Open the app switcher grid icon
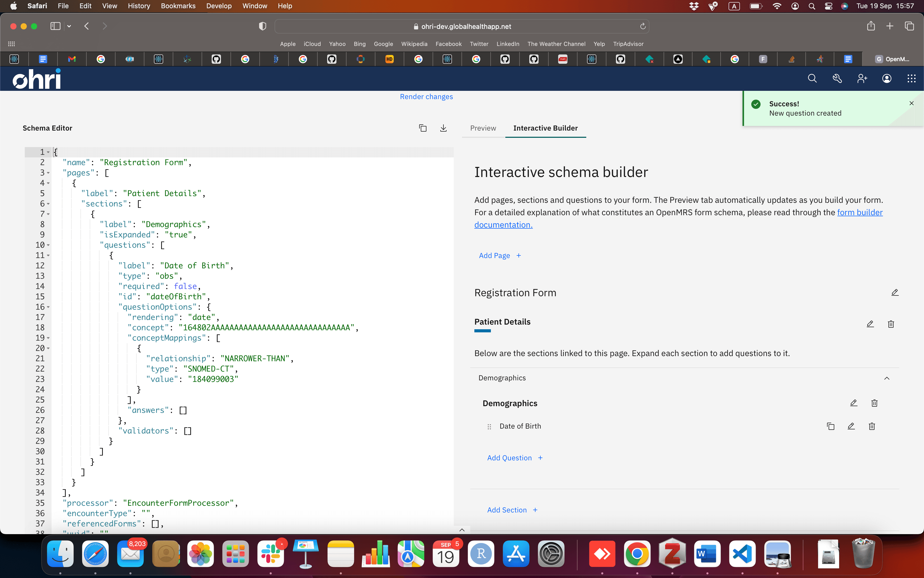924x578 pixels. pyautogui.click(x=911, y=79)
